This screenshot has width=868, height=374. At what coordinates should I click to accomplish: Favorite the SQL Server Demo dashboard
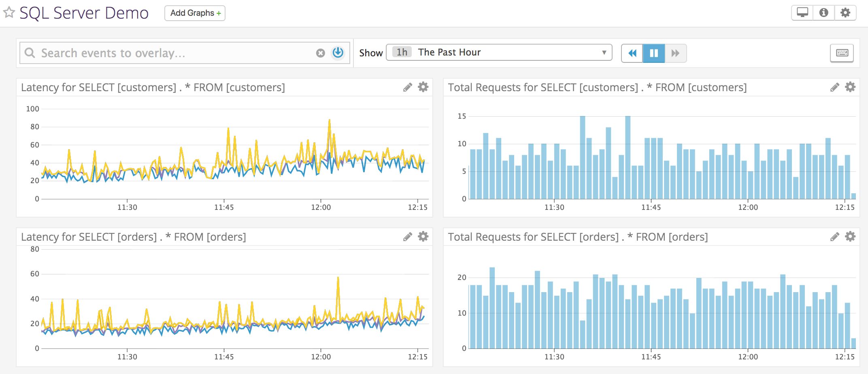point(8,13)
